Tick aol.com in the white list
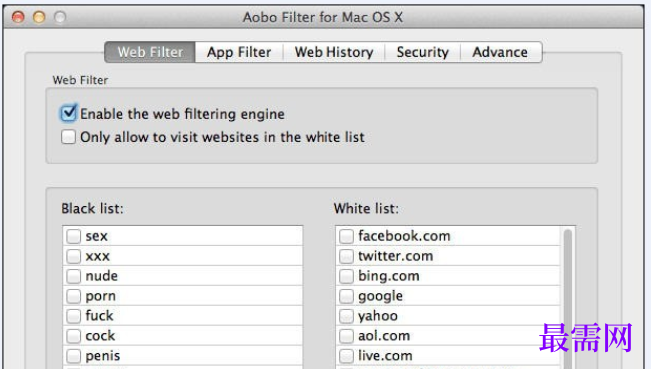 click(x=346, y=336)
